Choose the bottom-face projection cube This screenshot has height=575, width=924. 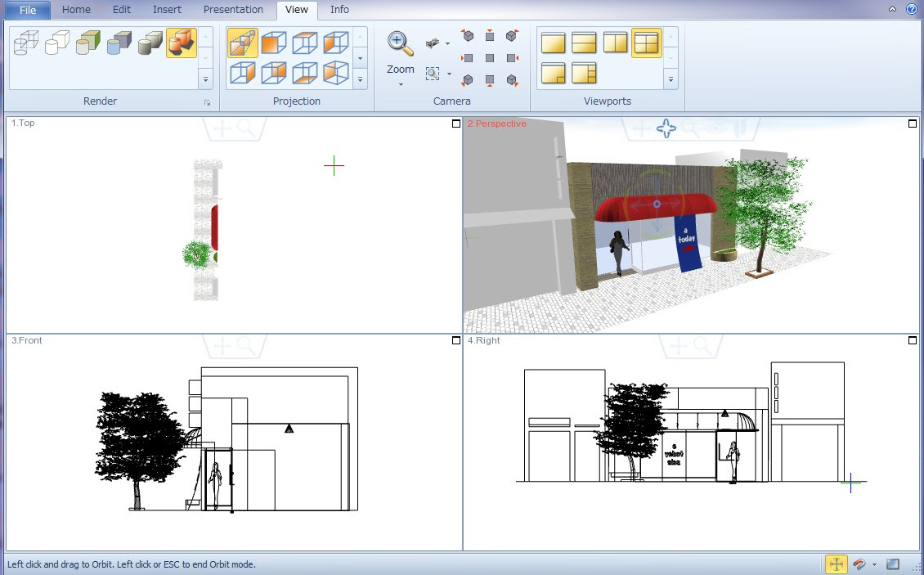[305, 73]
